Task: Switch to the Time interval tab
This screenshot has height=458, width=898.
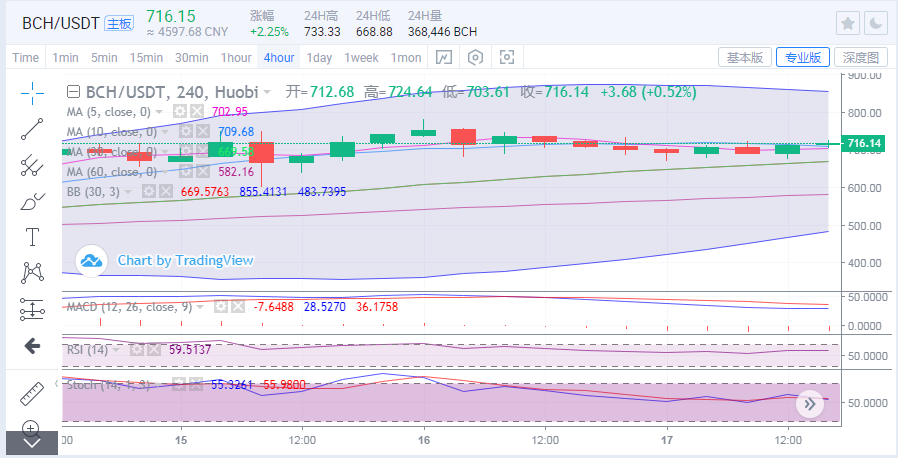Action: click(x=26, y=57)
